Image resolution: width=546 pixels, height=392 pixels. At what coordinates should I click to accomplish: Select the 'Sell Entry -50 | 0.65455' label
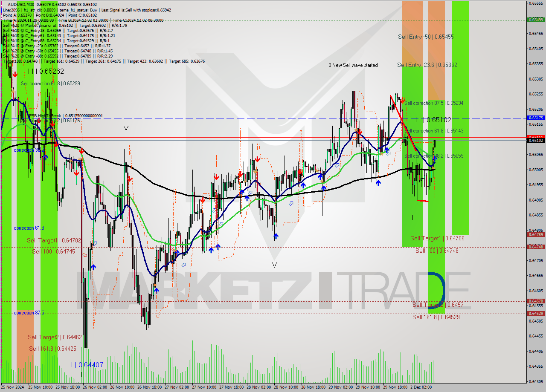tap(426, 37)
